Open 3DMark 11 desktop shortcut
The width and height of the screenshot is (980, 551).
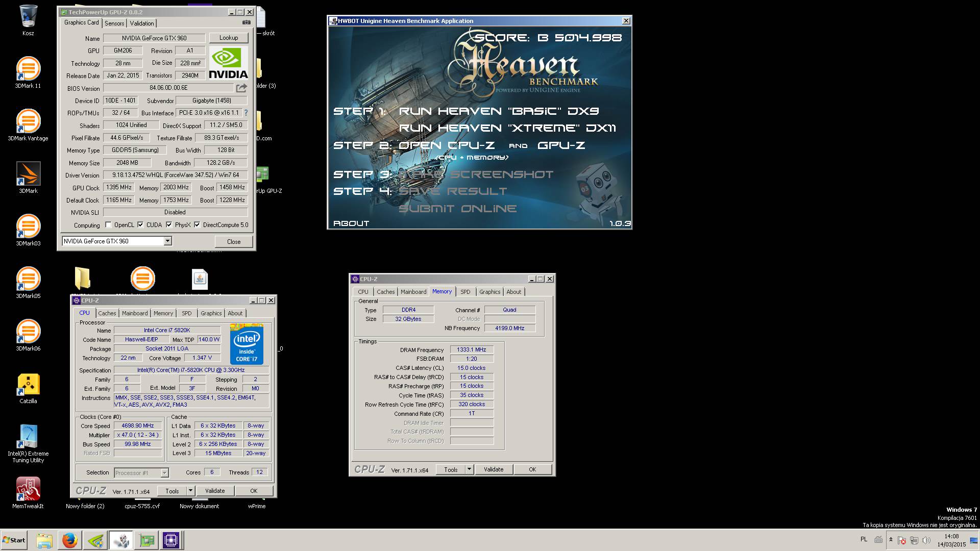click(x=28, y=72)
